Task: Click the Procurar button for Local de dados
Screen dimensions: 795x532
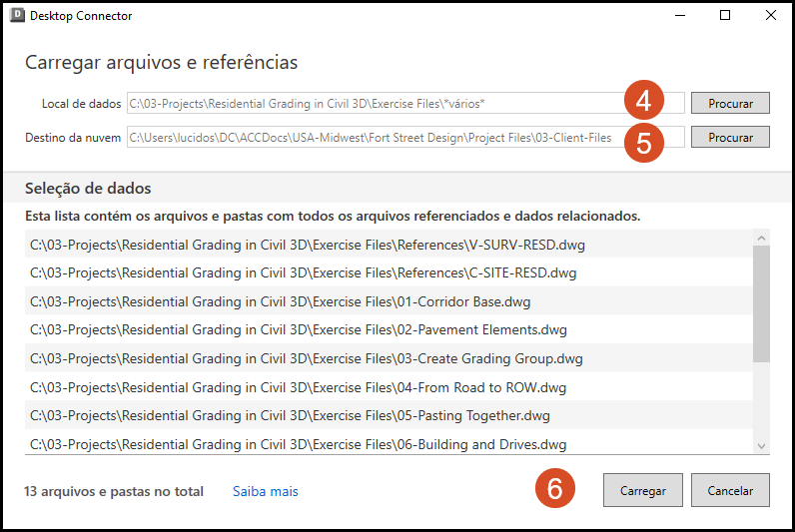Action: pos(730,103)
